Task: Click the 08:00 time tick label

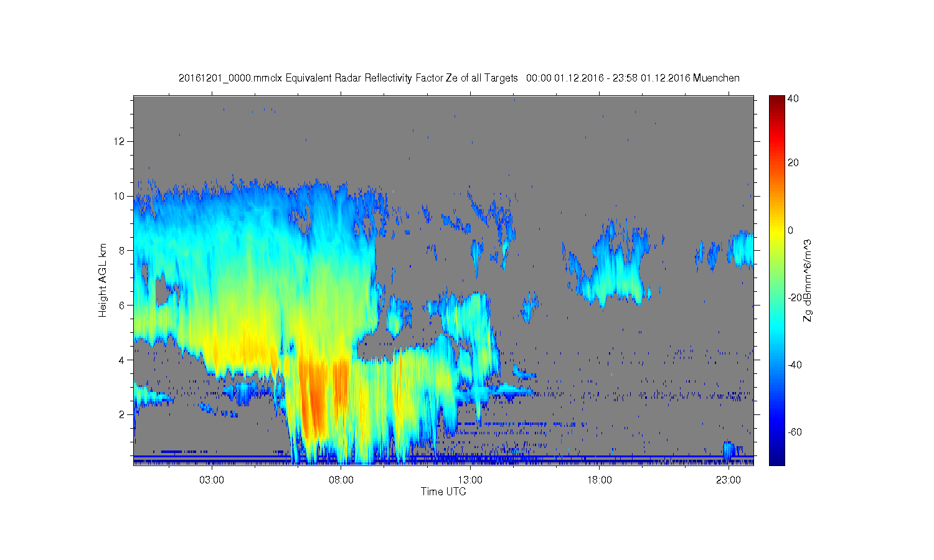Action: click(x=341, y=480)
